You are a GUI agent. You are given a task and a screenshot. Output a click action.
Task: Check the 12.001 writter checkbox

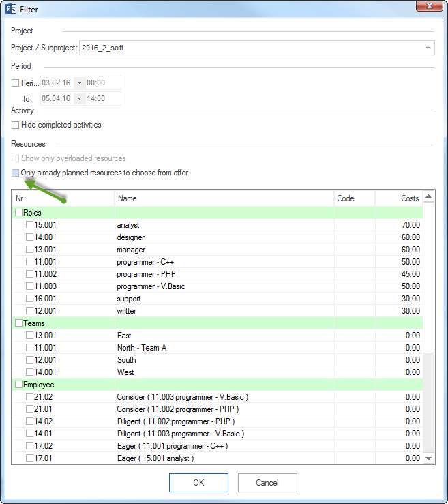click(29, 310)
